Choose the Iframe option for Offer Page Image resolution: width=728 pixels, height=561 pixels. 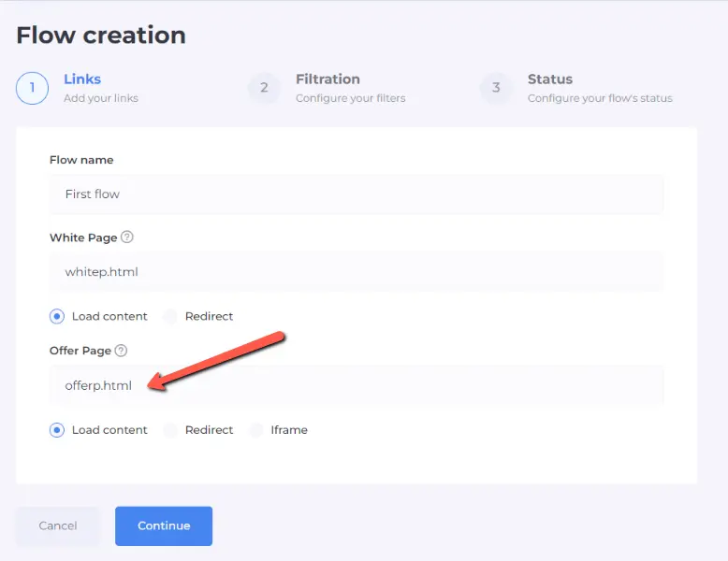(x=255, y=430)
